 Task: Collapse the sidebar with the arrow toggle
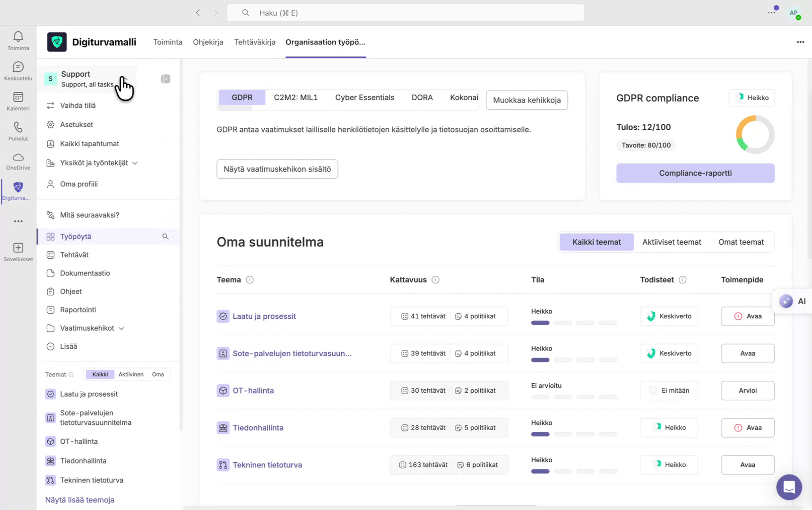(x=165, y=79)
